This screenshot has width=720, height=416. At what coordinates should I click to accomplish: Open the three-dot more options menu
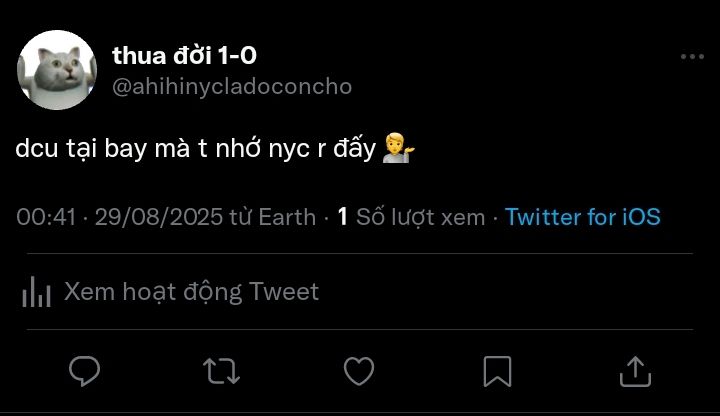(x=692, y=57)
